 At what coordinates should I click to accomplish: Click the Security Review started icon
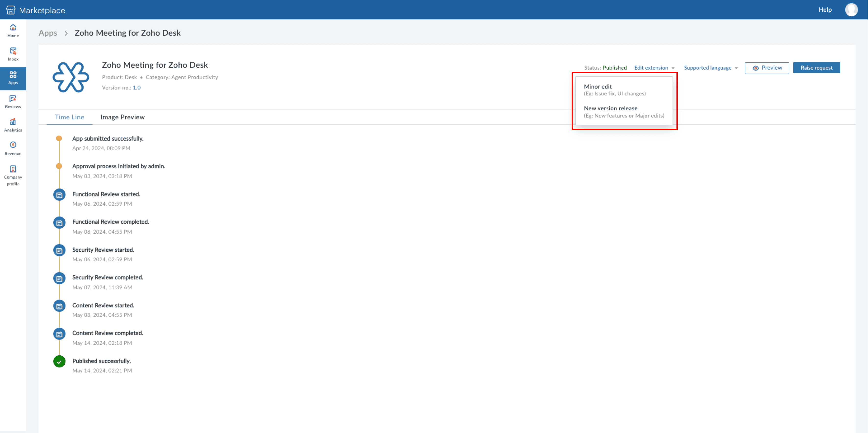coord(59,250)
